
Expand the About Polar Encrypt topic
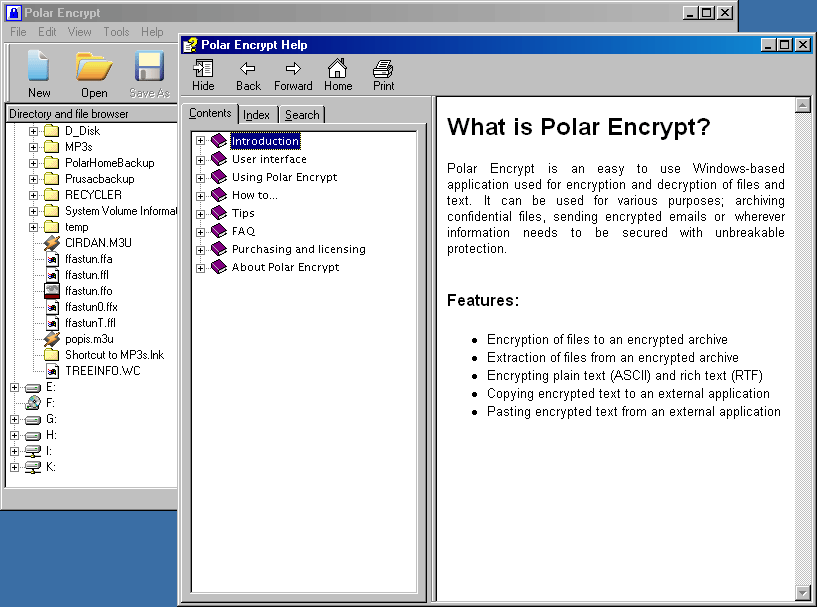pos(200,268)
